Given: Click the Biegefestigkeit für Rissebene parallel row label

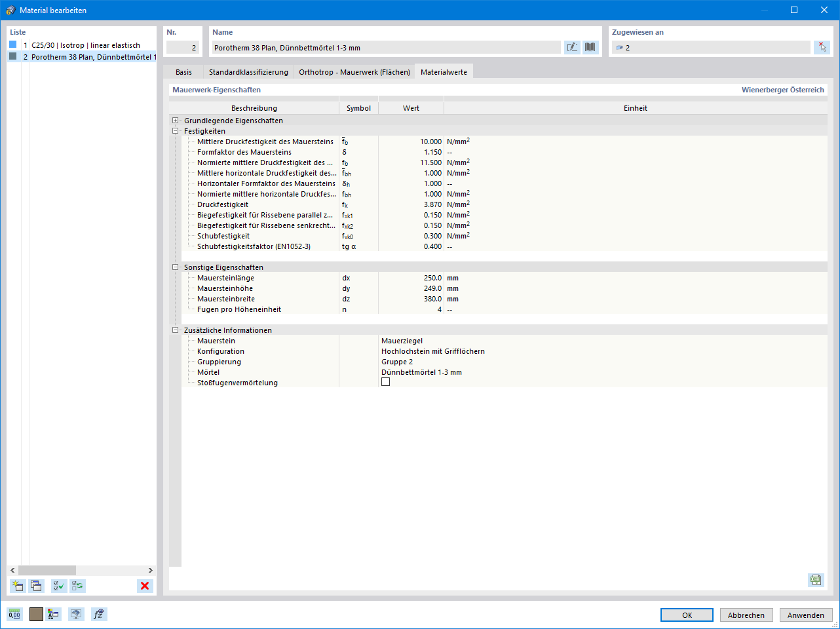Looking at the screenshot, I should [x=265, y=215].
